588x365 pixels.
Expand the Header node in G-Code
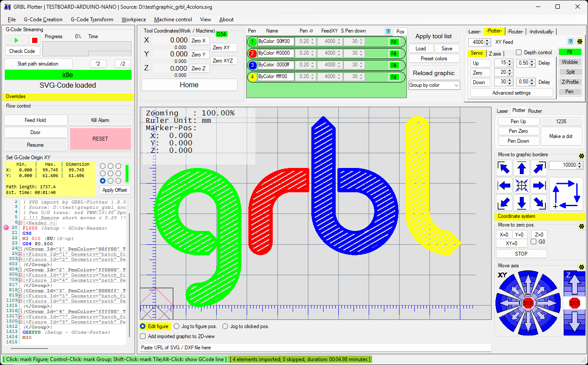click(20, 223)
